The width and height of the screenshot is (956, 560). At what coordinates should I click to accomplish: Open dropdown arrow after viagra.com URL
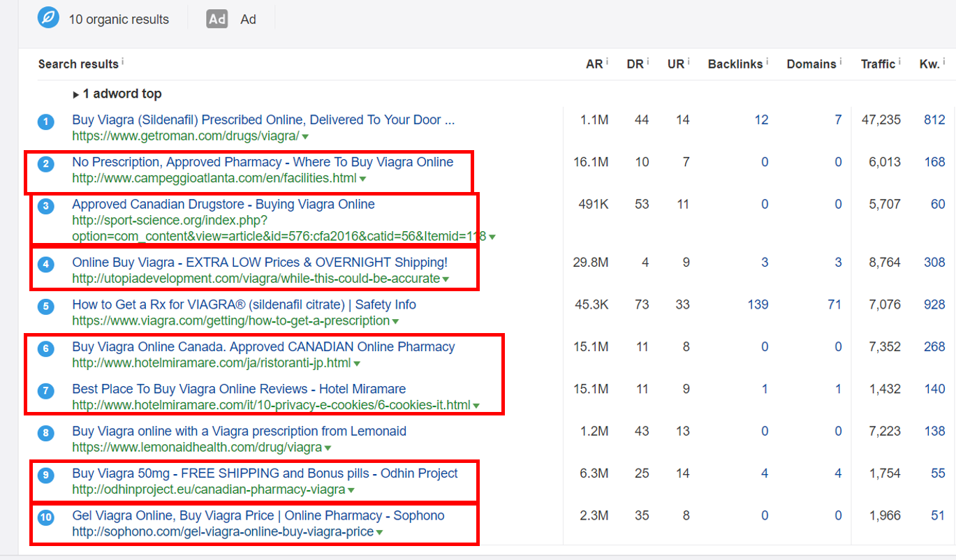click(395, 322)
